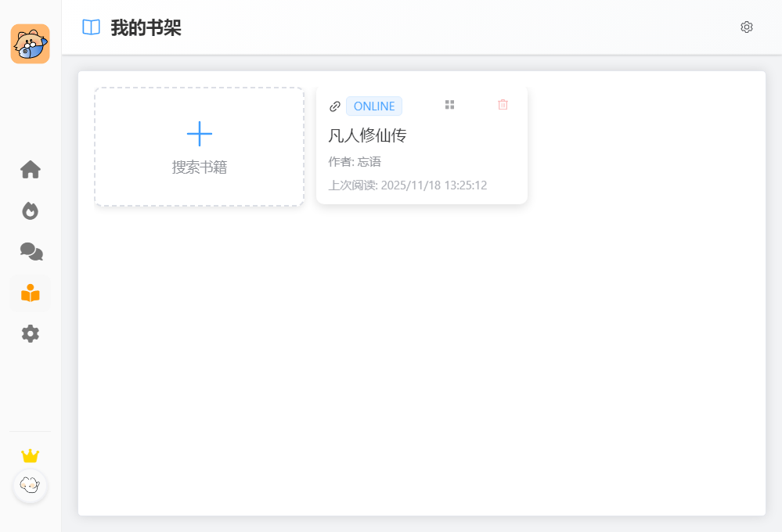Click the blue plus icon to add book

pos(200,134)
